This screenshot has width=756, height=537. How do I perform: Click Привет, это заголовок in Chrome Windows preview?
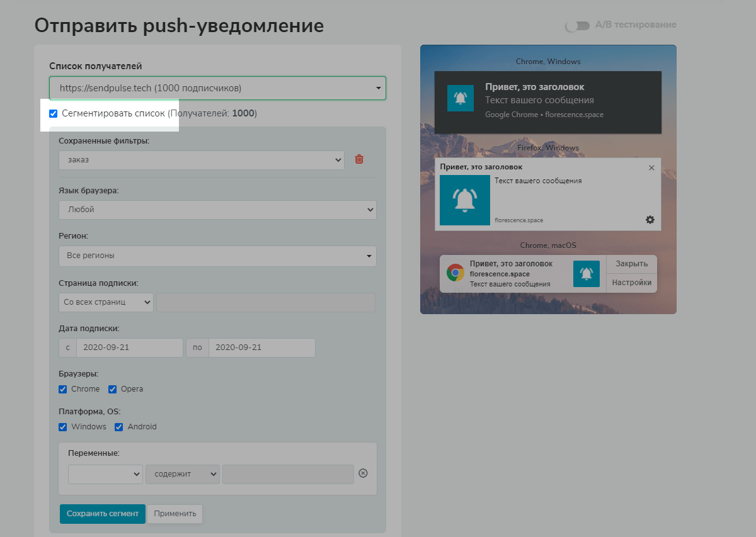(x=535, y=87)
